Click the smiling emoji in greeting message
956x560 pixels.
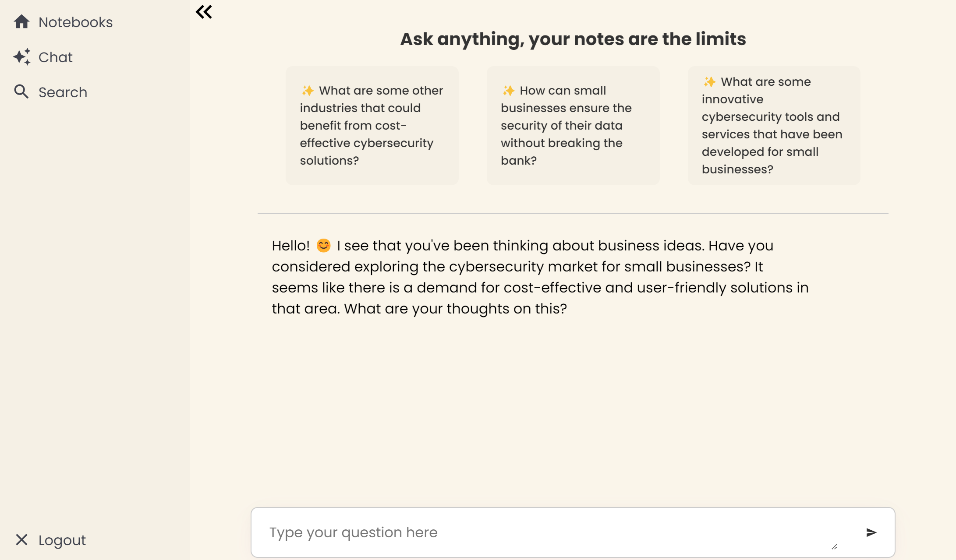[x=323, y=246]
